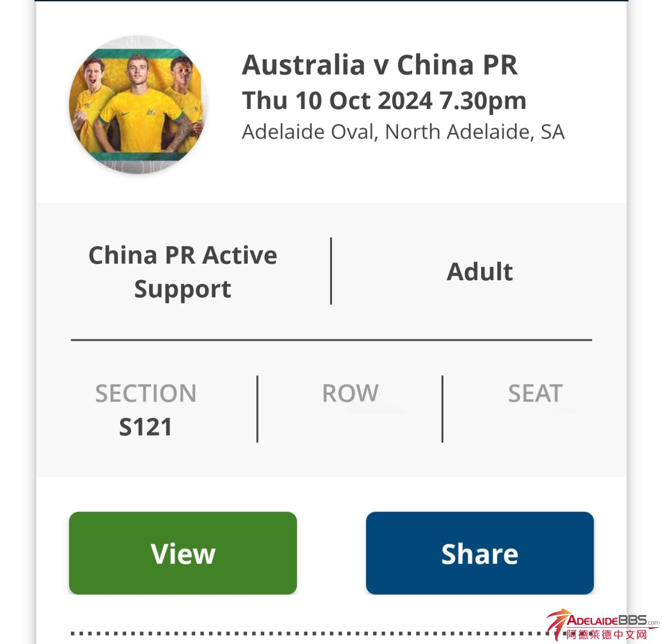Select the S121 section number

coord(145,427)
